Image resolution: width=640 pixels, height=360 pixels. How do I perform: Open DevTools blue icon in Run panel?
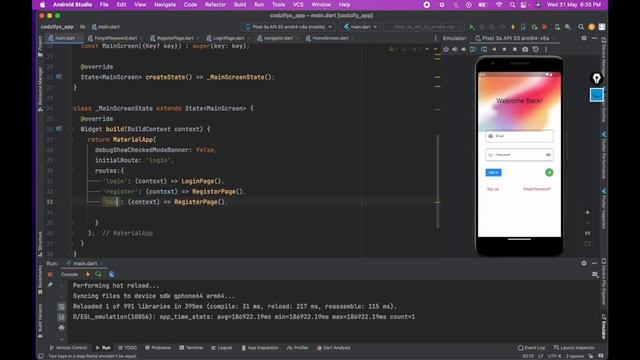111,275
